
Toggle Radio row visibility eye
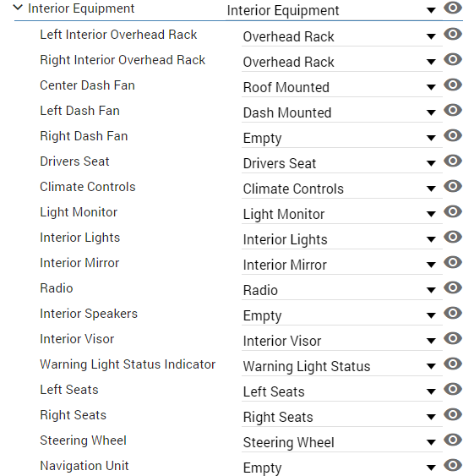(453, 287)
